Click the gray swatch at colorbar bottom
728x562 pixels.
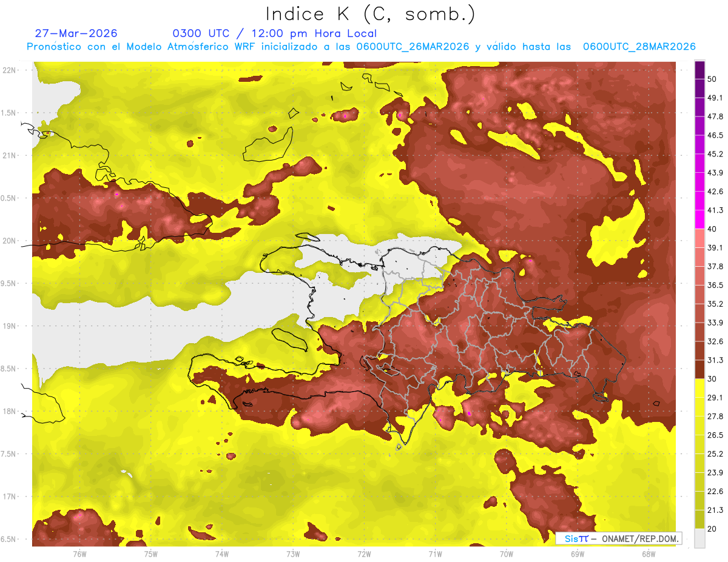(x=699, y=538)
